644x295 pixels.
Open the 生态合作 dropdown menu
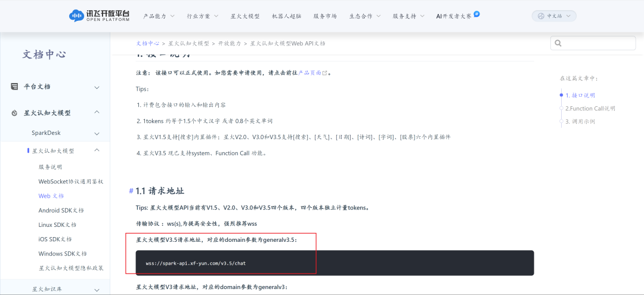(365, 16)
